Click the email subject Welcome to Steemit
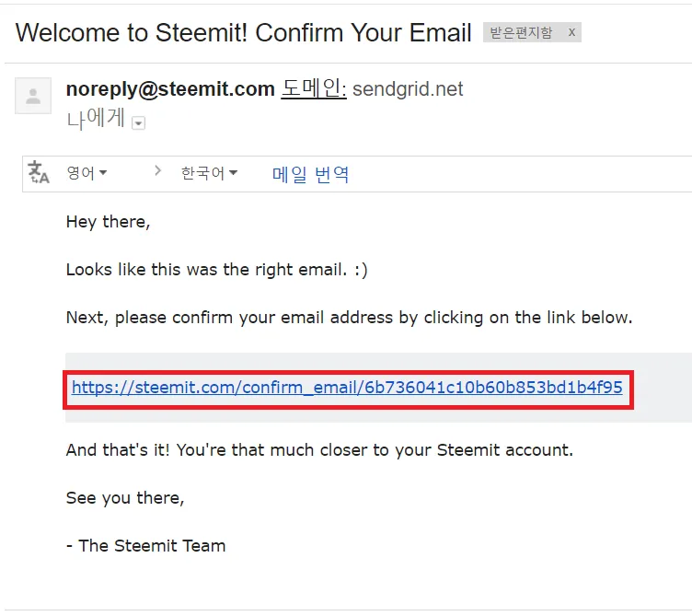 [x=244, y=32]
